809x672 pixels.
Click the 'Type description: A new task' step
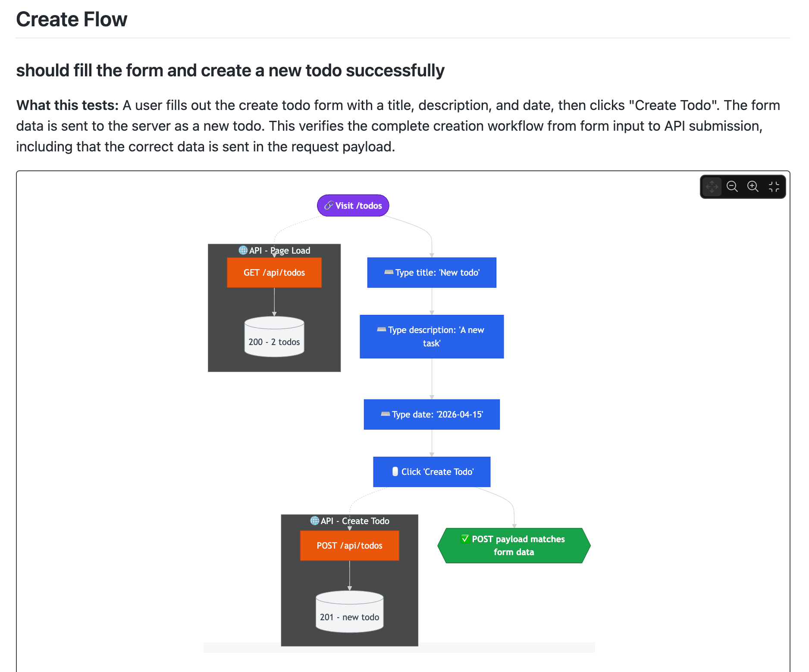click(431, 337)
